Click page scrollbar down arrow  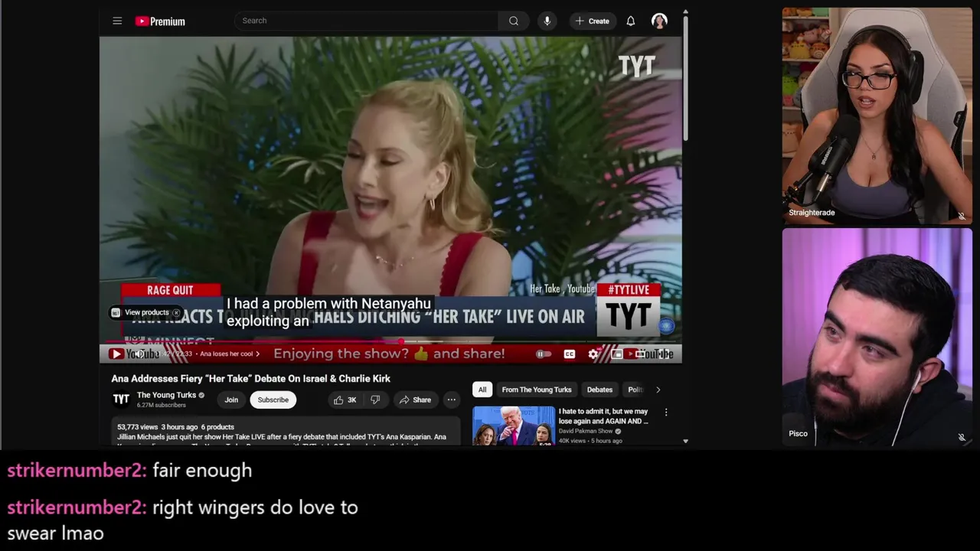[685, 441]
